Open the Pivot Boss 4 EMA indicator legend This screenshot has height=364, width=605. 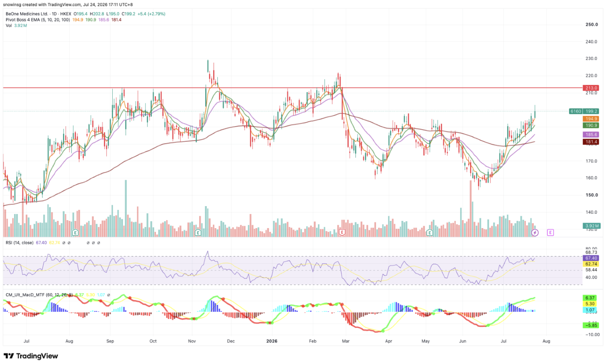38,20
